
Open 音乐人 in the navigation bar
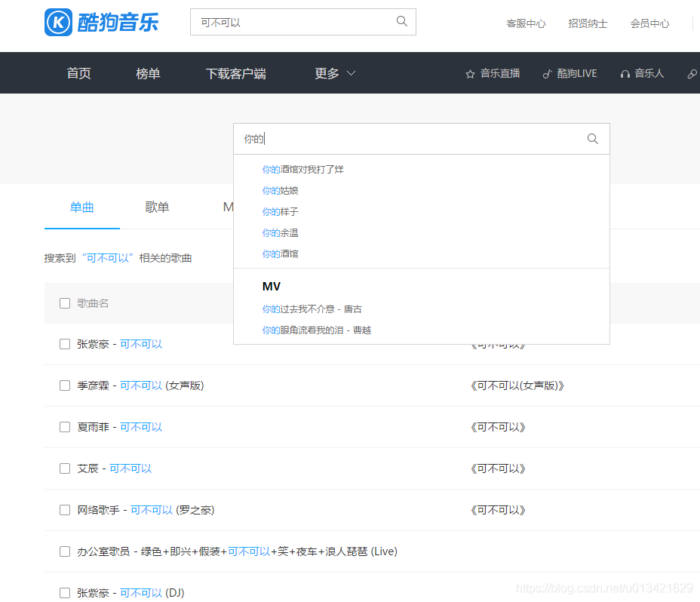[649, 73]
